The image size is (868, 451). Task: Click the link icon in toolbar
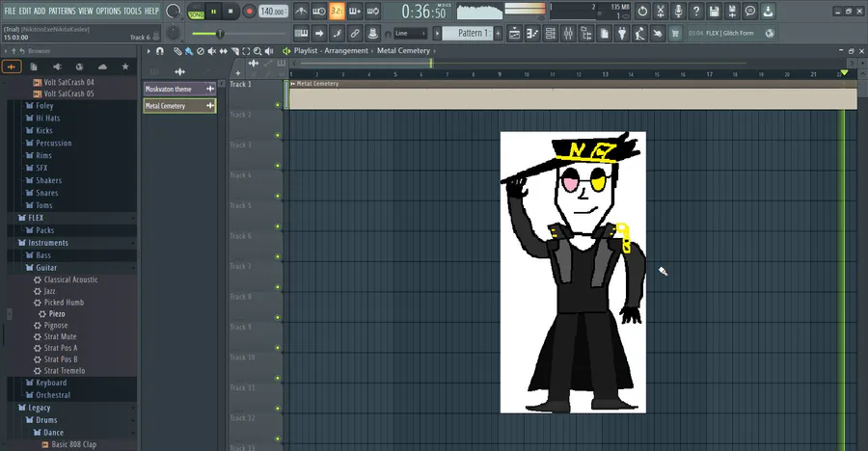[x=355, y=33]
